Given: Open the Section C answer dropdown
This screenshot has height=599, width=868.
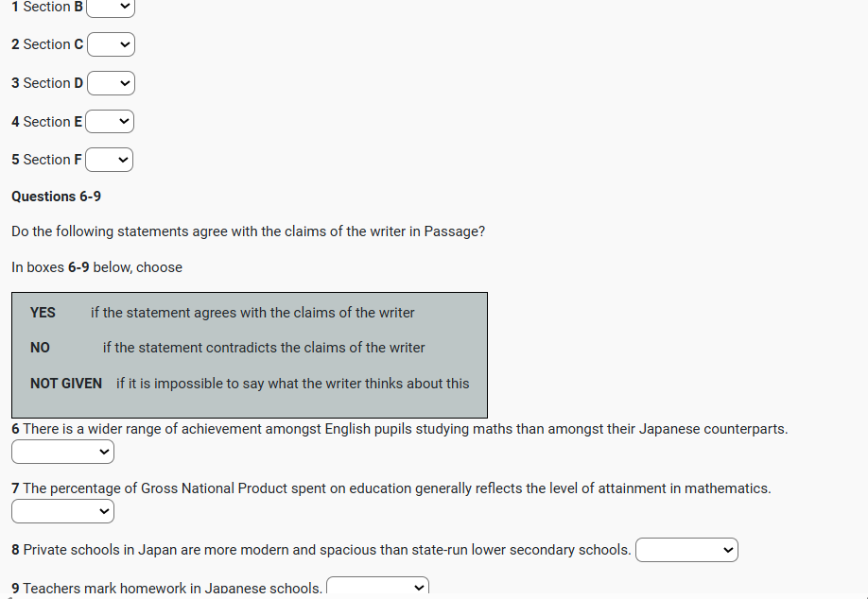Looking at the screenshot, I should click(112, 44).
